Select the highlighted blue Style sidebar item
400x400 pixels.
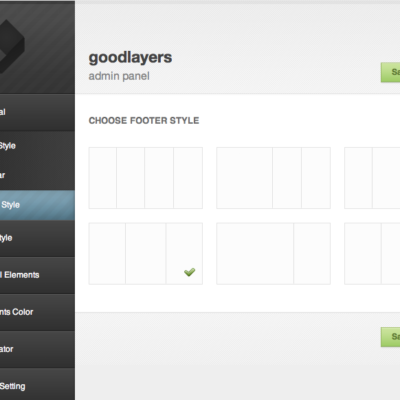tap(37, 205)
